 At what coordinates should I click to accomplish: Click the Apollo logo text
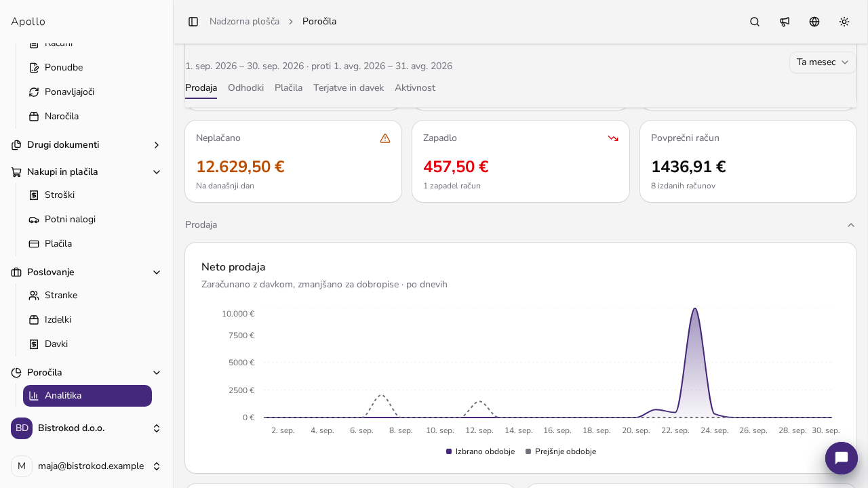(28, 22)
